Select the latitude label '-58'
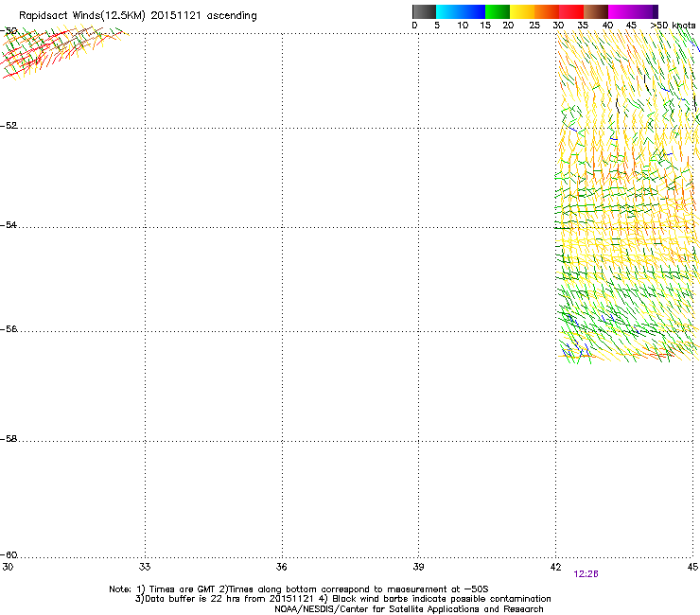This screenshot has width=700, height=615. tap(9, 439)
